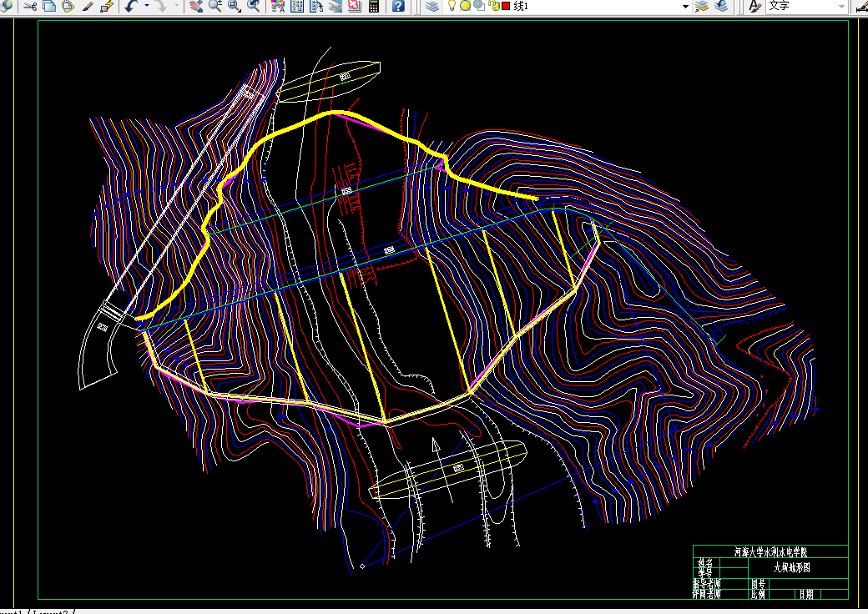Click the red layer color swatch
Viewport: 868px width, 614px height.
[506, 6]
